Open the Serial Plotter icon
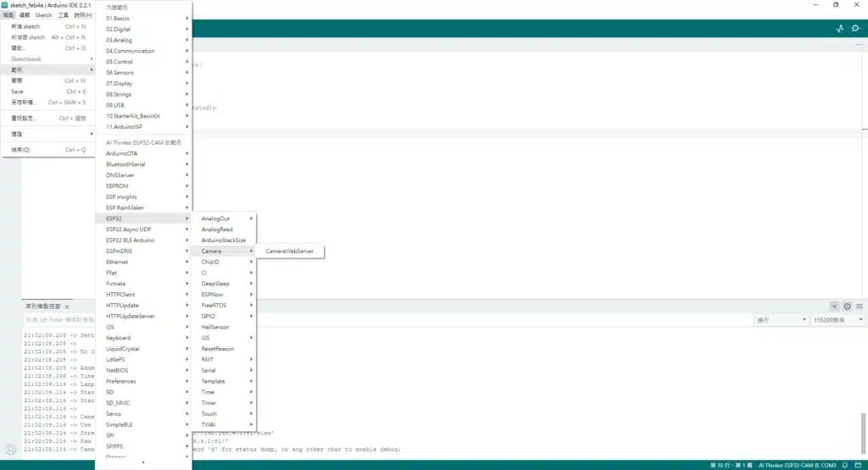This screenshot has height=470, width=868. [840, 28]
